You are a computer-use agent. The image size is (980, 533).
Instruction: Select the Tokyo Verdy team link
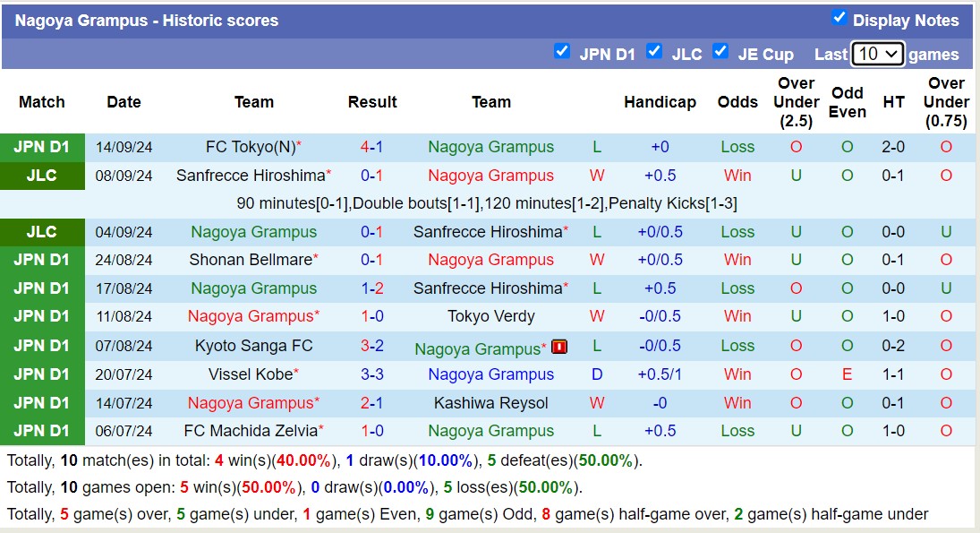(x=491, y=316)
